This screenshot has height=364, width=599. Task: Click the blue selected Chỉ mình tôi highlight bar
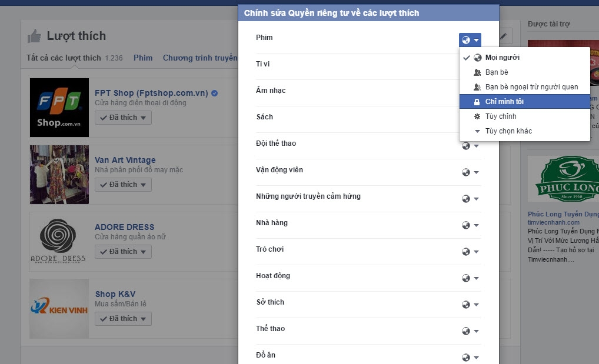(524, 101)
